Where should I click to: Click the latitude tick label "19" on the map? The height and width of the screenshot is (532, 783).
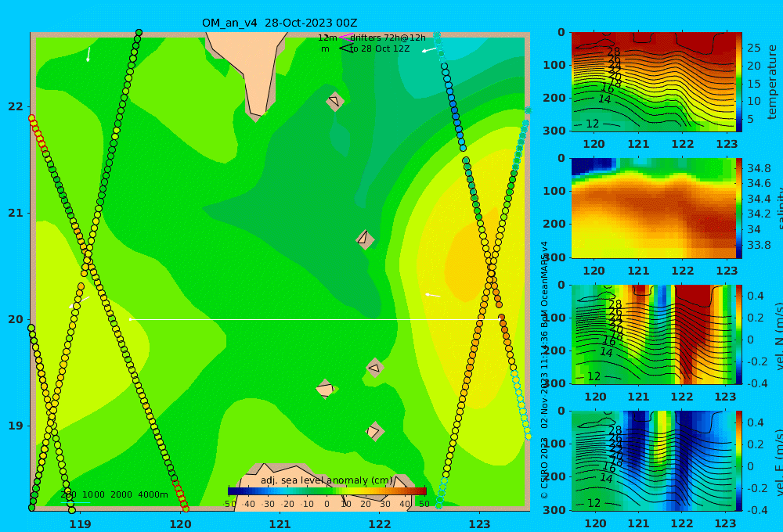click(x=16, y=426)
